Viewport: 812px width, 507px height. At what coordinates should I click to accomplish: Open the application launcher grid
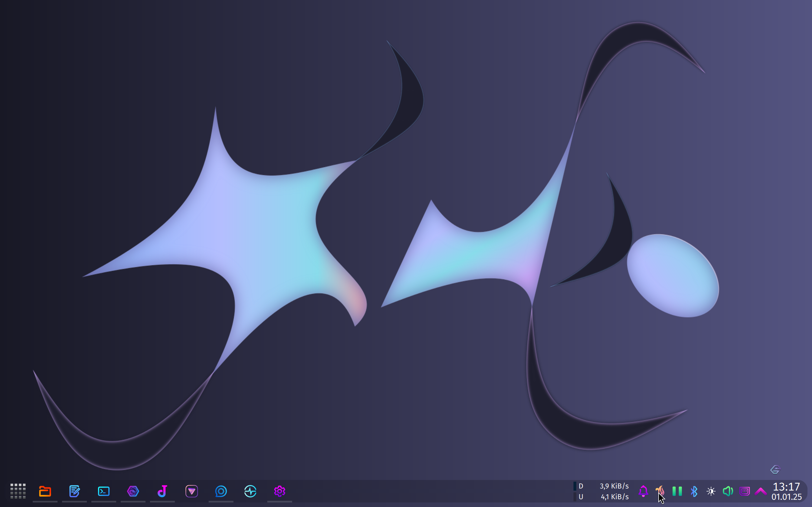point(18,491)
